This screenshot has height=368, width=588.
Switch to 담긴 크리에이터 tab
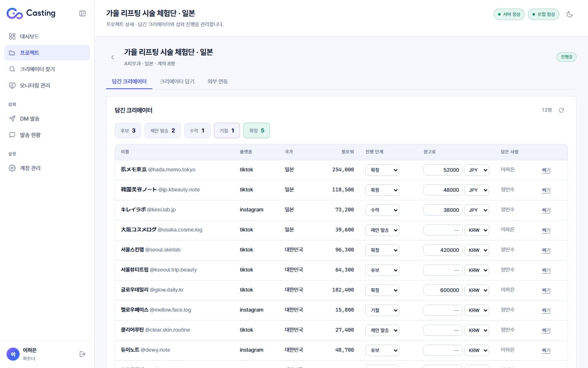(129, 81)
